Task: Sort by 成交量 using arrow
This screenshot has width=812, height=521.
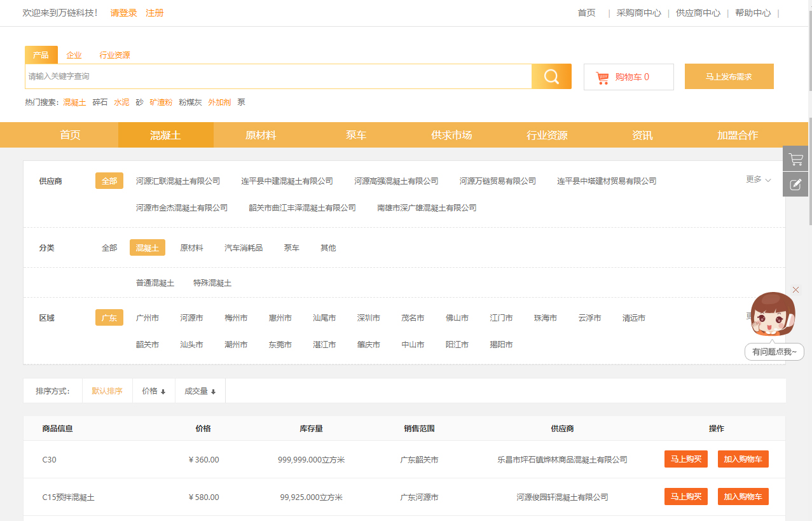Action: pyautogui.click(x=213, y=392)
